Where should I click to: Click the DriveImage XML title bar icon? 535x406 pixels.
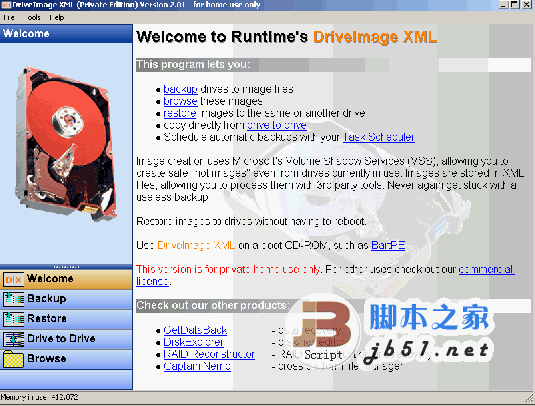pos(6,5)
